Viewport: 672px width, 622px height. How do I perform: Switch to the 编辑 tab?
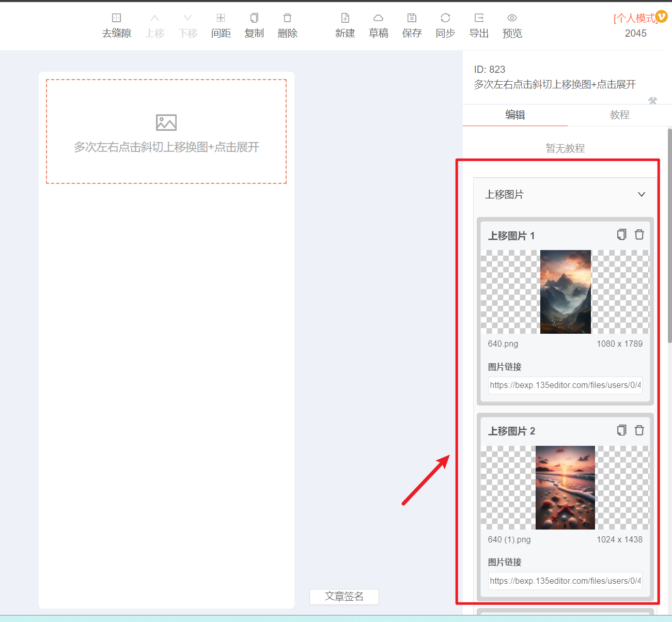515,115
